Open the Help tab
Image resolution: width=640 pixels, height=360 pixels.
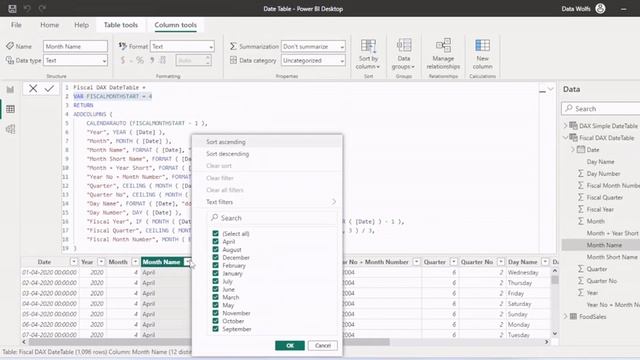point(81,25)
